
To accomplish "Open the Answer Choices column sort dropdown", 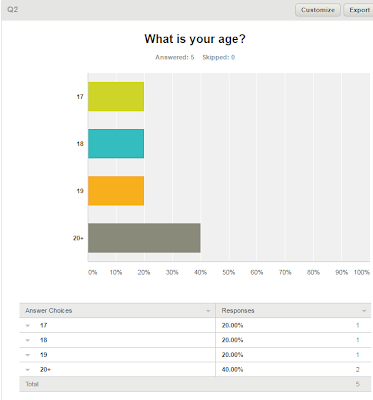I will (208, 311).
